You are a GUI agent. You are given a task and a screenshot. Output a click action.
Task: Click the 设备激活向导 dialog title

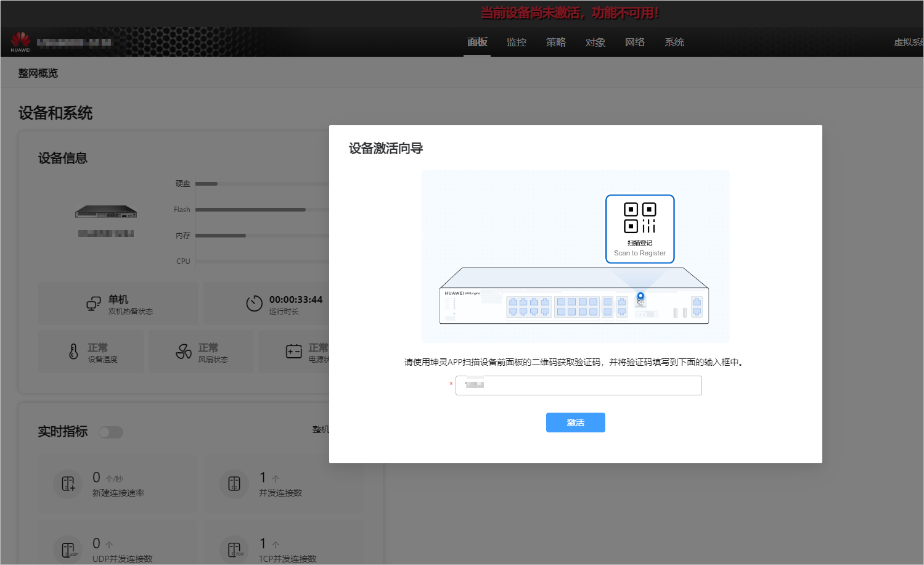click(386, 149)
